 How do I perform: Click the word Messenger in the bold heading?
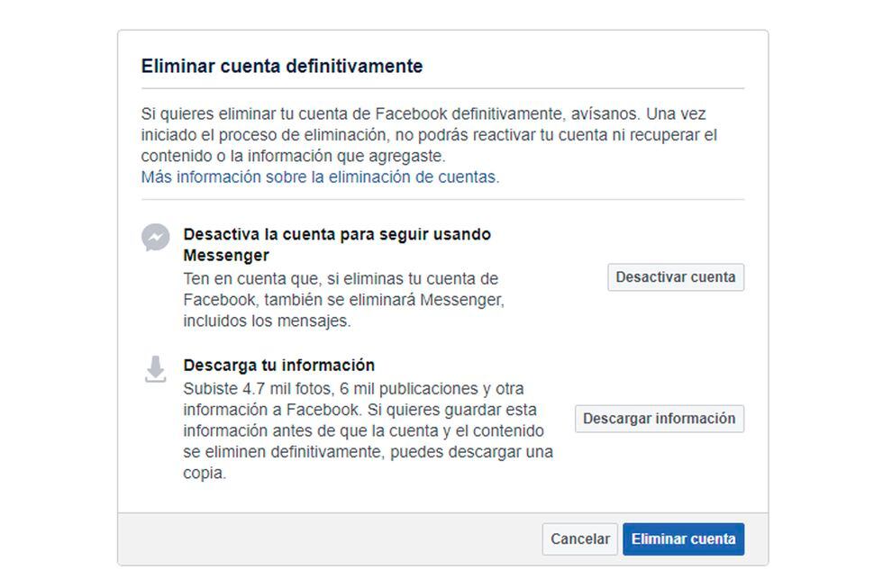pyautogui.click(x=226, y=256)
